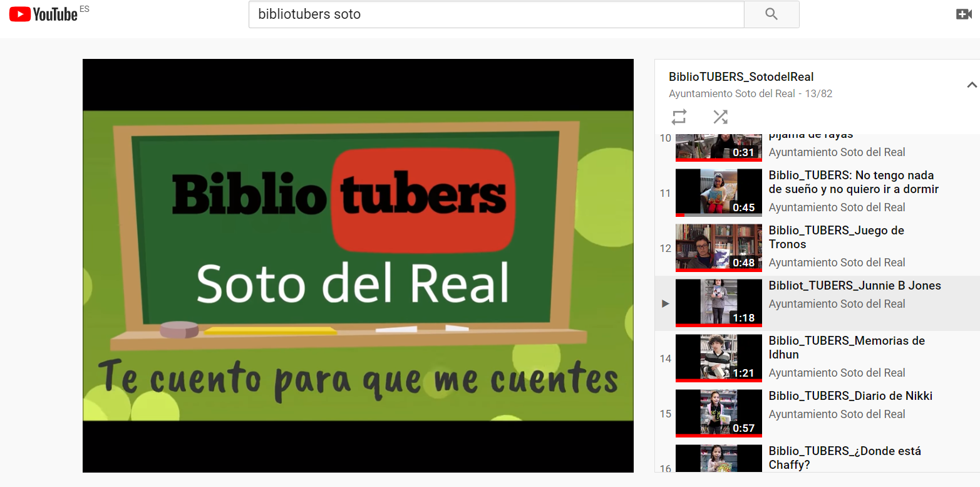Click the YouTube logo to go home
Image resolution: width=980 pixels, height=487 pixels.
pos(43,14)
